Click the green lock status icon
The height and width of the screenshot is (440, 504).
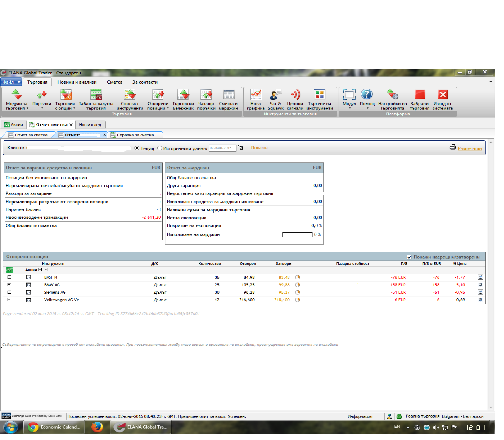click(399, 416)
